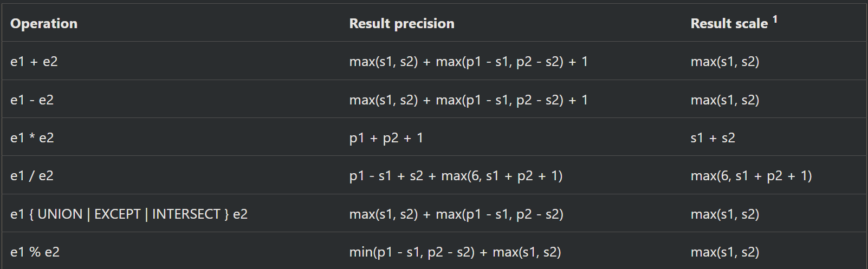Screen dimensions: 868x269
Task: Click the division row's result precision formula
Action: [456, 176]
